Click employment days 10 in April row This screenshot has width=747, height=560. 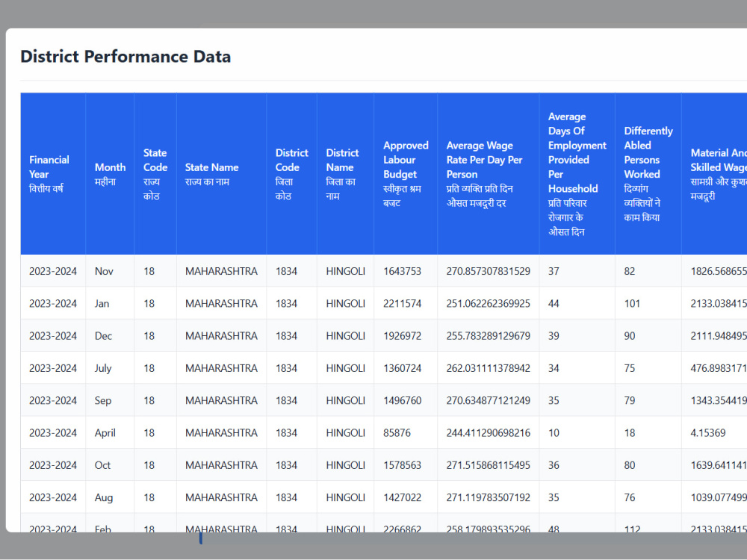point(554,433)
